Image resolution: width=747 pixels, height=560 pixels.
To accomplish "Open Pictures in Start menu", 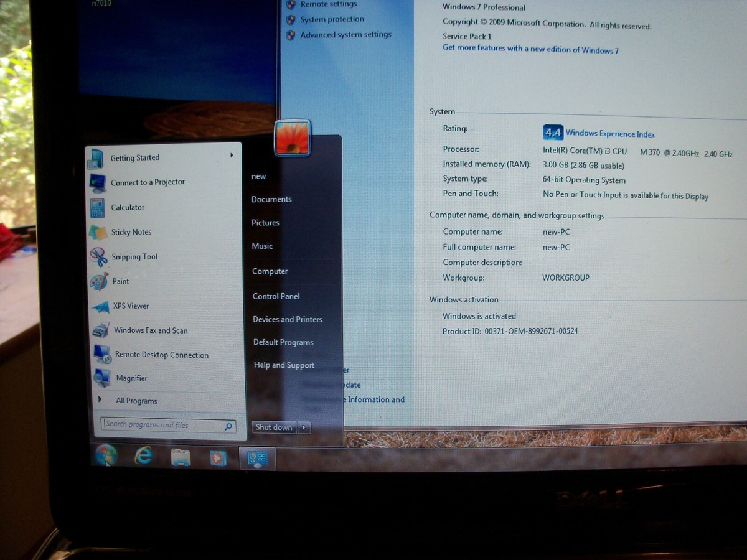I will pyautogui.click(x=265, y=223).
